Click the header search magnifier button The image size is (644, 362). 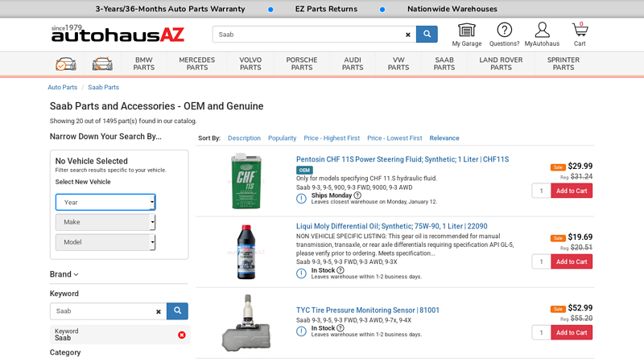point(427,35)
